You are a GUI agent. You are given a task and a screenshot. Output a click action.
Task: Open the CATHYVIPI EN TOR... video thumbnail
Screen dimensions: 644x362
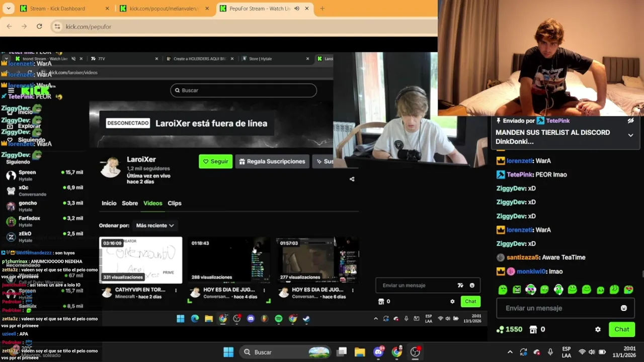[141, 260]
